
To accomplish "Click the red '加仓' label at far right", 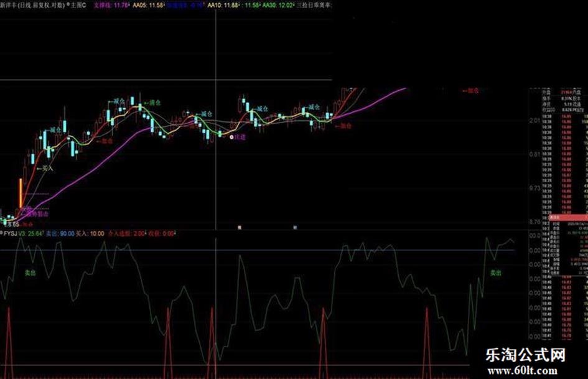I will [x=470, y=90].
